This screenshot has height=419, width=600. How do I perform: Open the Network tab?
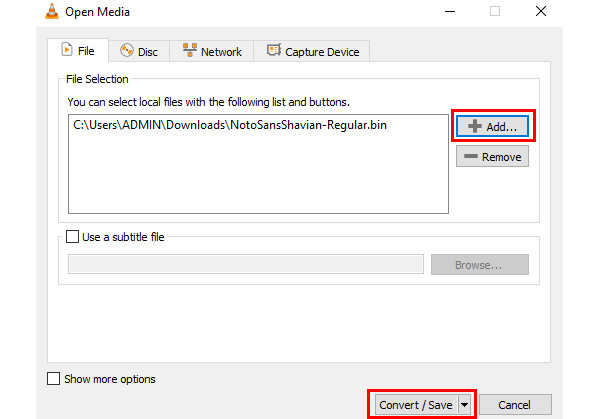(212, 51)
